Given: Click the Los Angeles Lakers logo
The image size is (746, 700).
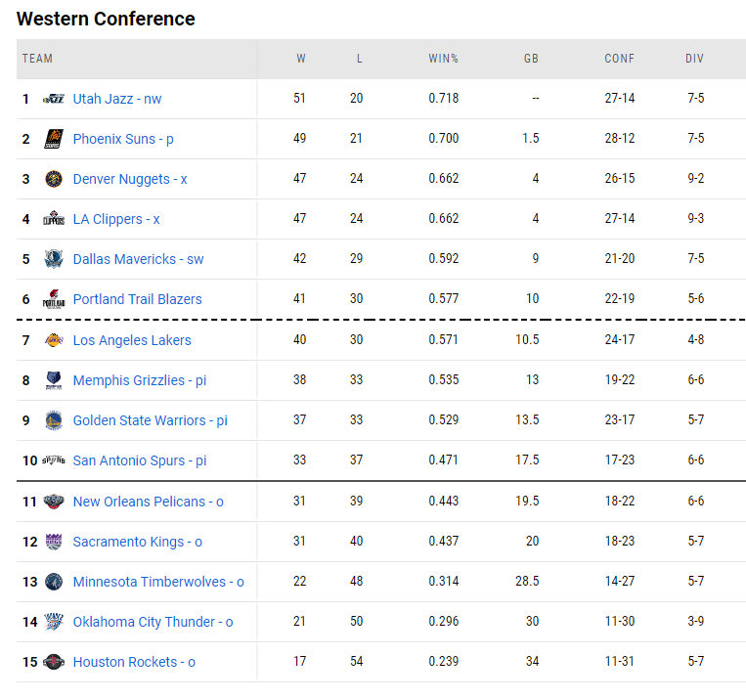Looking at the screenshot, I should (x=54, y=340).
